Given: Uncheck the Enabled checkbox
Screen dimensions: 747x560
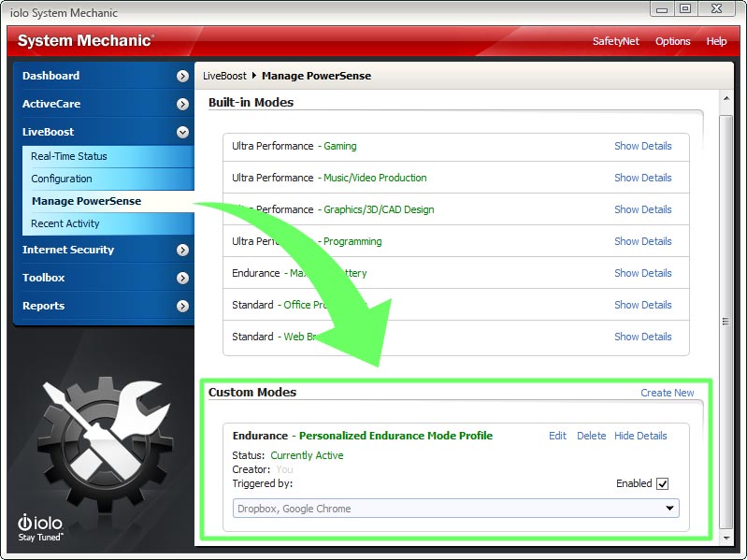Looking at the screenshot, I should pos(662,484).
